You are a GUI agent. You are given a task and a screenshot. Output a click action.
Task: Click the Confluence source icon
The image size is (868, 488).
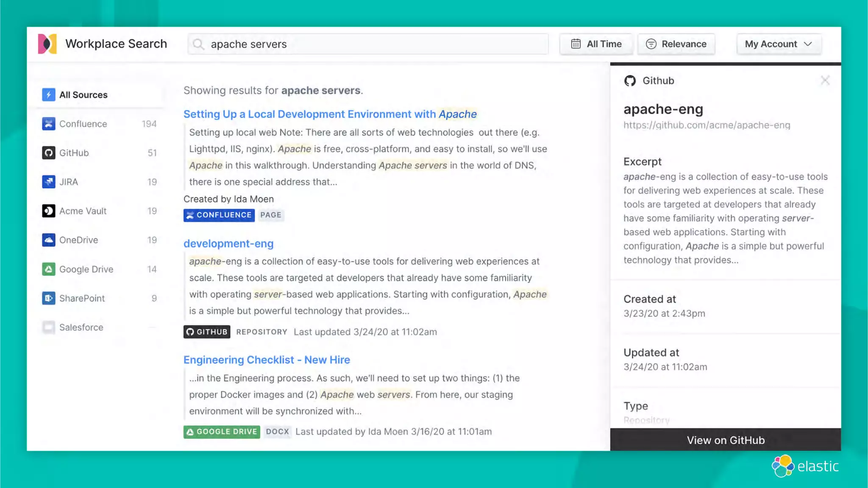[49, 124]
